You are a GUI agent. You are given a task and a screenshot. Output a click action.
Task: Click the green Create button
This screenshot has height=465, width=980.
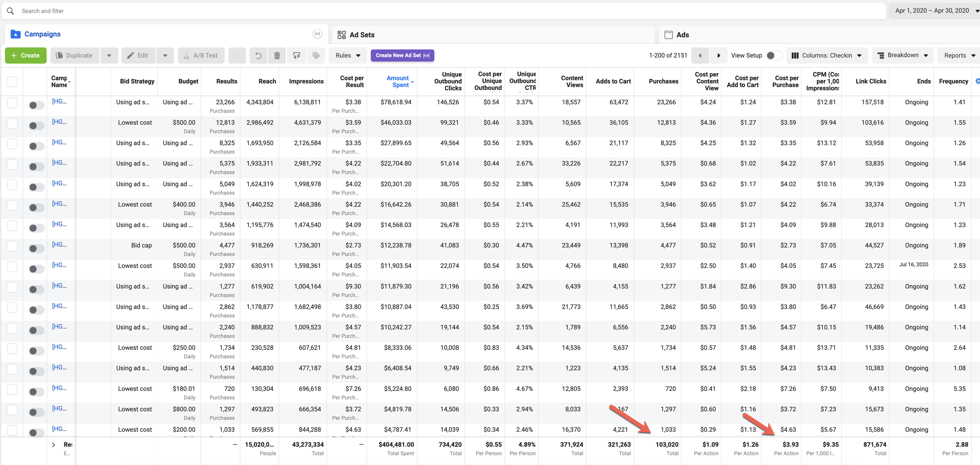(x=26, y=55)
